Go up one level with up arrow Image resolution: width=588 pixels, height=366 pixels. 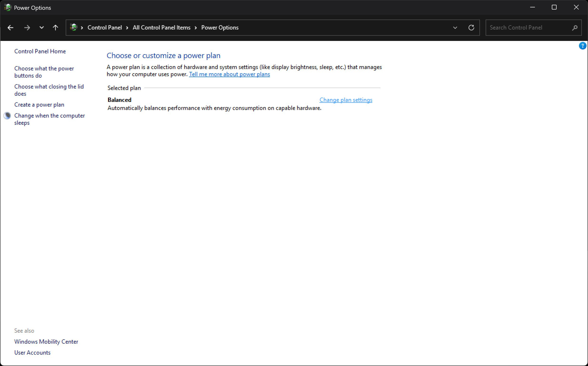click(x=55, y=28)
